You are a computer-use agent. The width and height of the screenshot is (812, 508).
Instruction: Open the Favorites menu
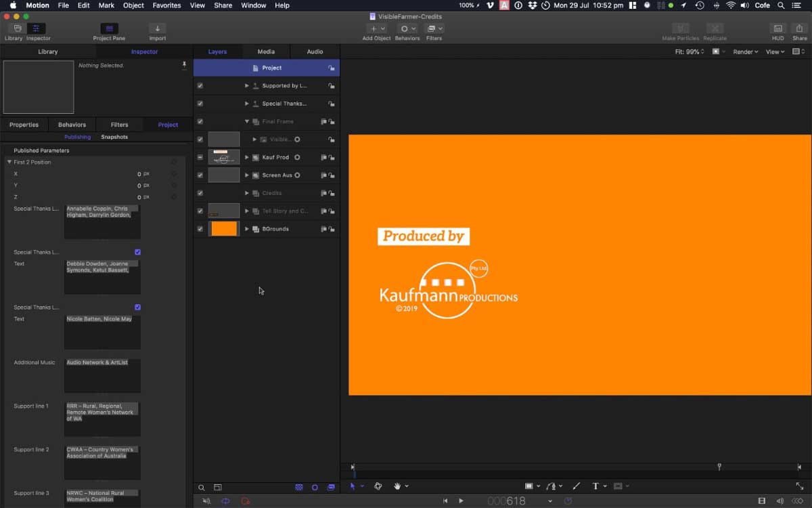166,5
